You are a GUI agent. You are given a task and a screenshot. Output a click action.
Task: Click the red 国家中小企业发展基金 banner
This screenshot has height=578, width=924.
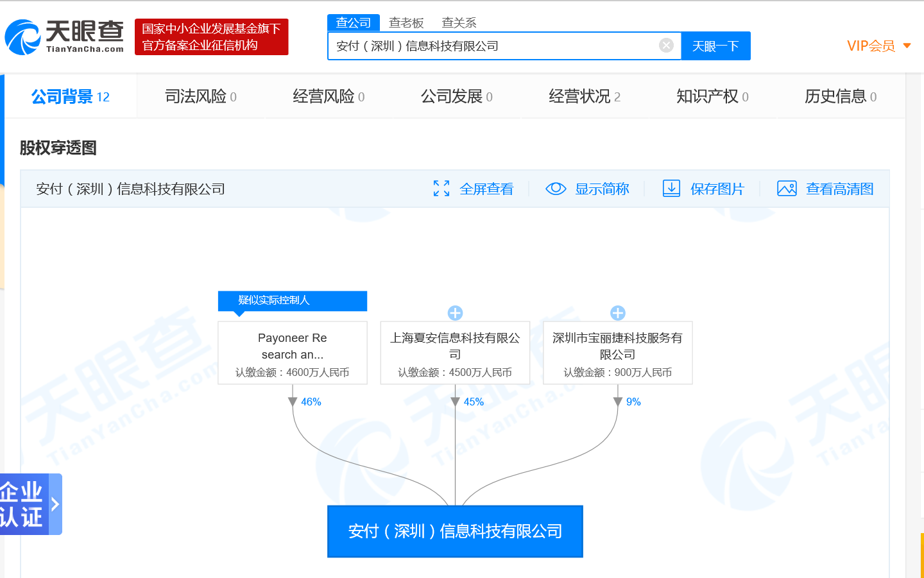tap(212, 37)
